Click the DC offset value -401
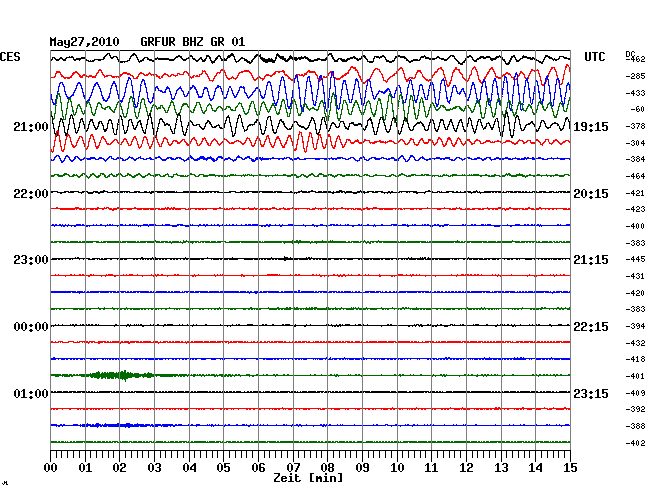The height and width of the screenshot is (494, 650). 635,376
